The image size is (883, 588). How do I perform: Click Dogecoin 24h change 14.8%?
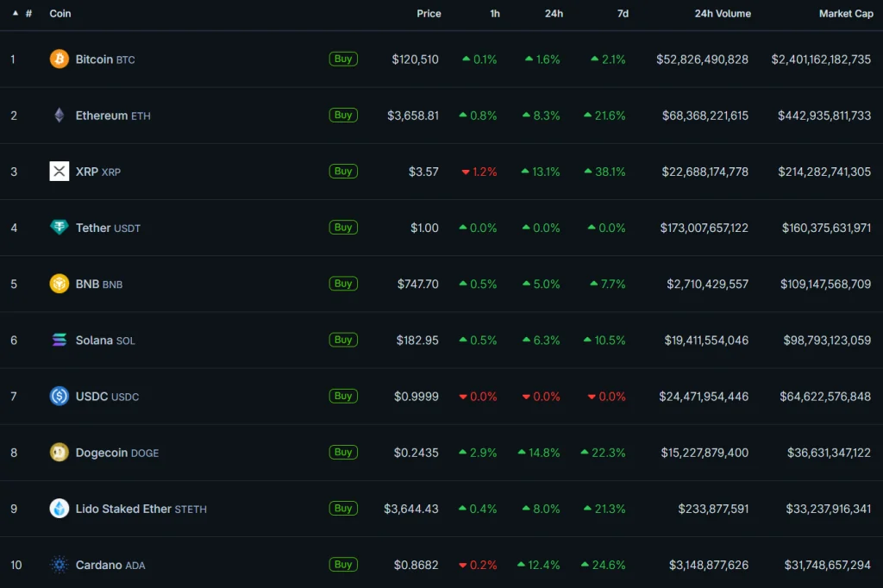click(539, 453)
